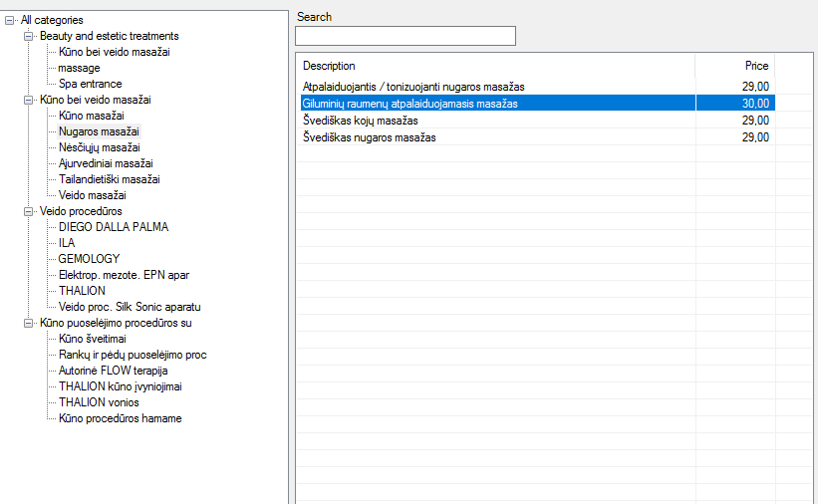Select Švediškas kojų masažas row
The width and height of the screenshot is (818, 504).
tap(537, 121)
